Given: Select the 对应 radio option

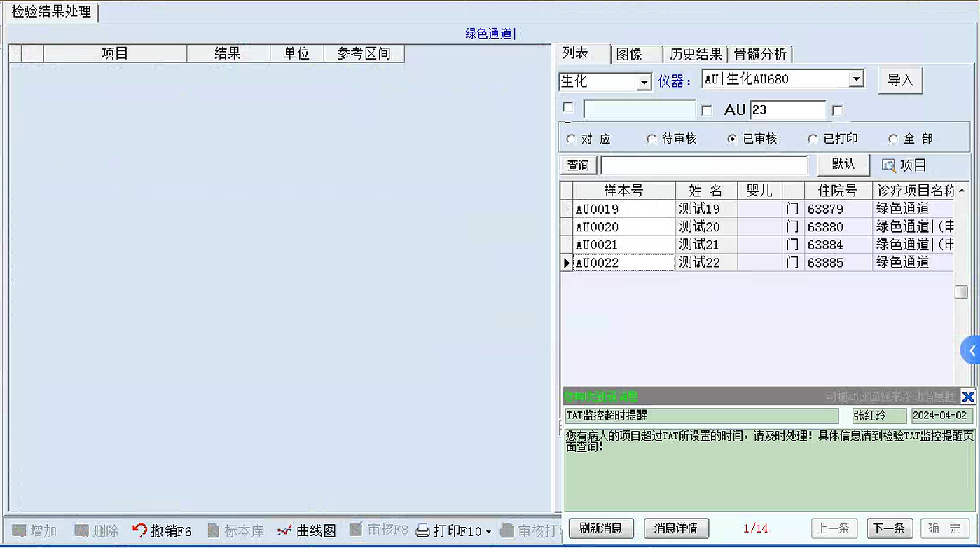Looking at the screenshot, I should (x=571, y=139).
